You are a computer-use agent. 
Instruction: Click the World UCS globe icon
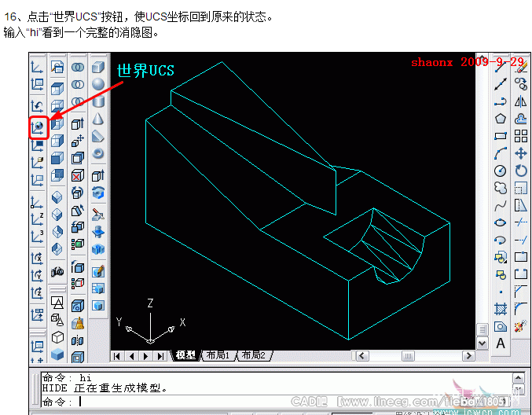coord(38,127)
